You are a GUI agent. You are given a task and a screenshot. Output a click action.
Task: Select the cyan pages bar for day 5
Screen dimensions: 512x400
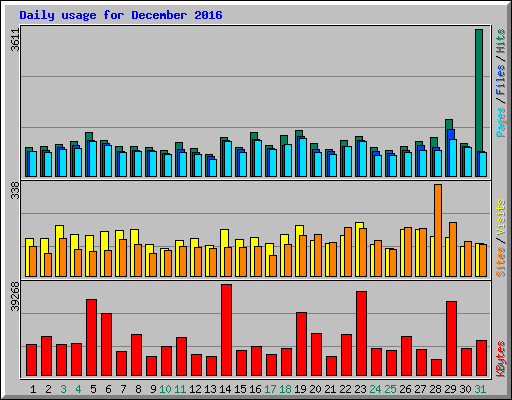coord(93,159)
